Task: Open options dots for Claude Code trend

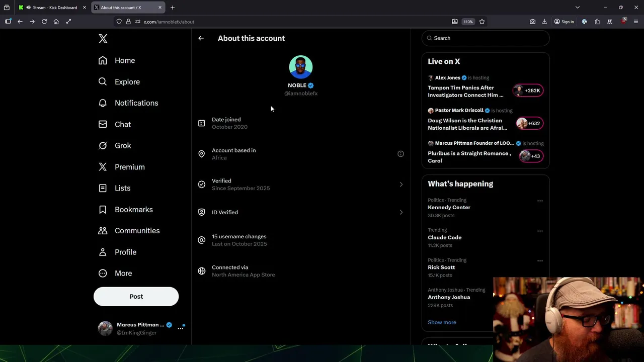Action: click(x=540, y=231)
